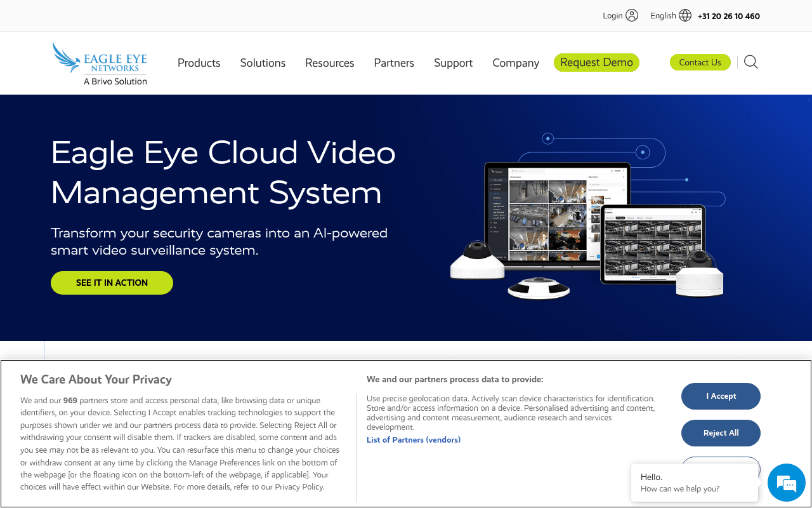The image size is (812, 508).
Task: Click the "Transform your security cameras" subtitle
Action: [x=219, y=241]
